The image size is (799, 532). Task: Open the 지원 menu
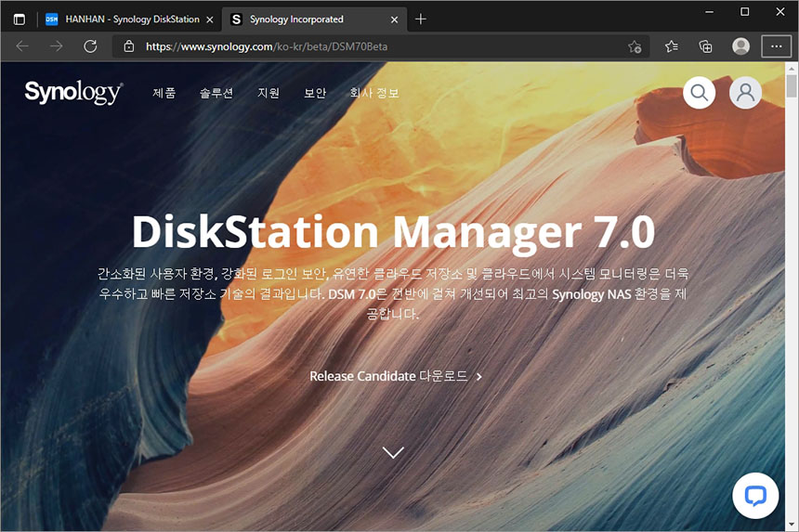[x=269, y=93]
